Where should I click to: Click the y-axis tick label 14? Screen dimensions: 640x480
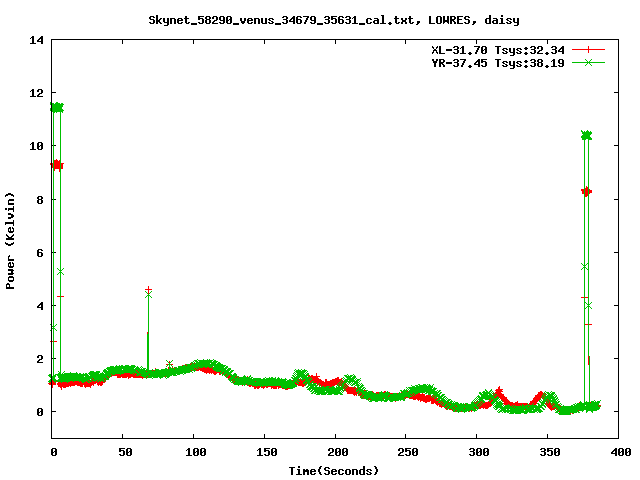pos(36,40)
